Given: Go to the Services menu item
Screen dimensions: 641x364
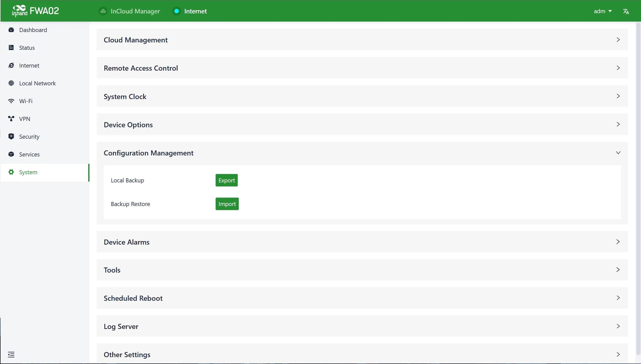Looking at the screenshot, I should (45, 154).
